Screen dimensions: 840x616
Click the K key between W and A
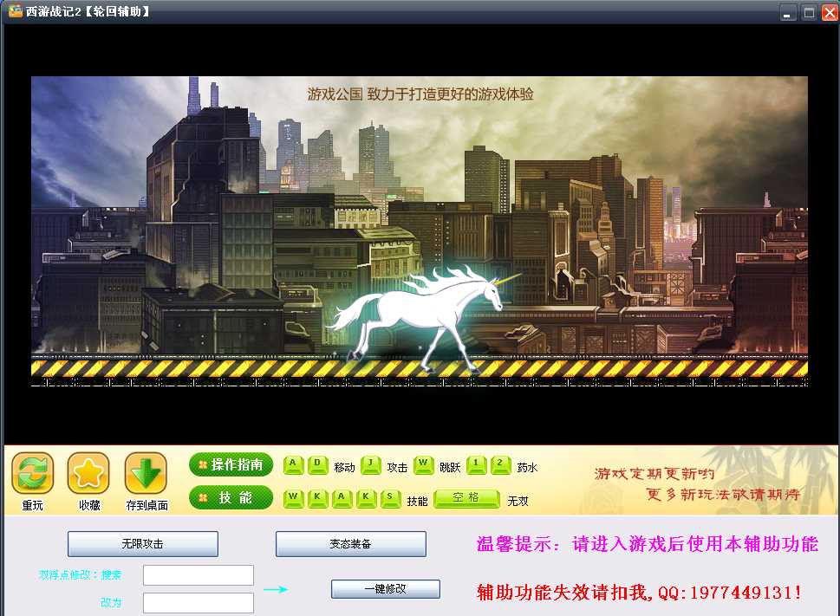pos(317,499)
